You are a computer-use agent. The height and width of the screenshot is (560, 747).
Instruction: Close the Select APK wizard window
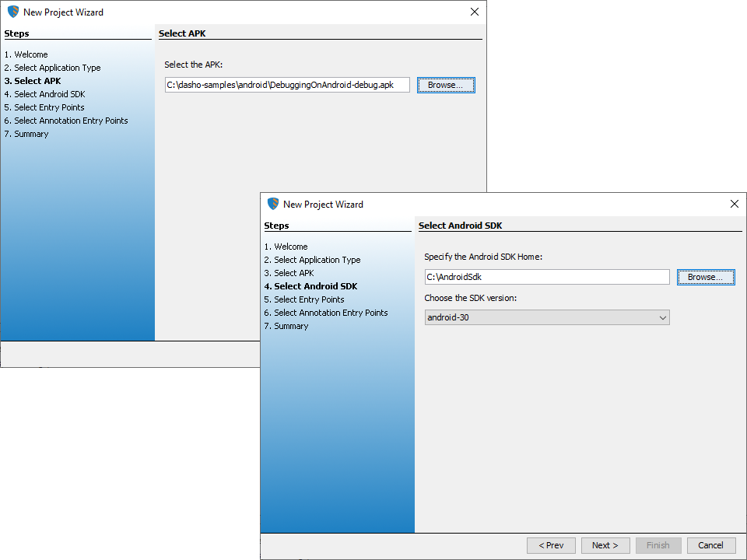475,12
